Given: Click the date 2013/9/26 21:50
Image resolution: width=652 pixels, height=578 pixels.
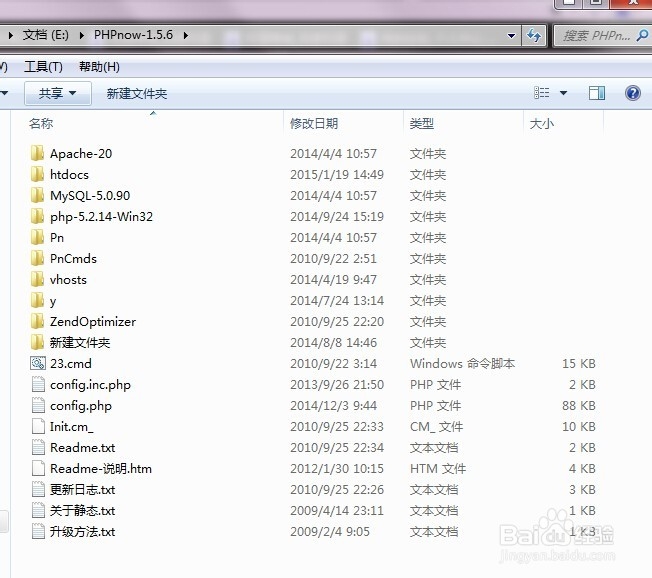Looking at the screenshot, I should point(337,385).
